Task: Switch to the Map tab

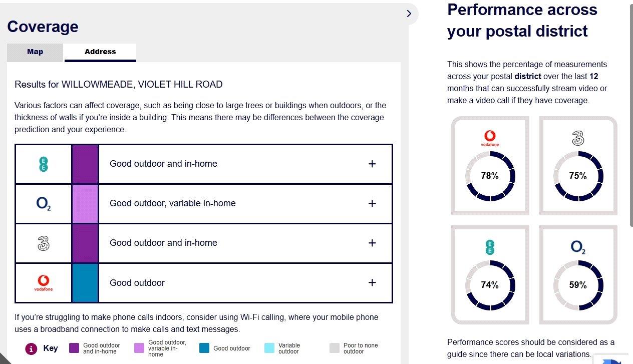Action: [35, 52]
